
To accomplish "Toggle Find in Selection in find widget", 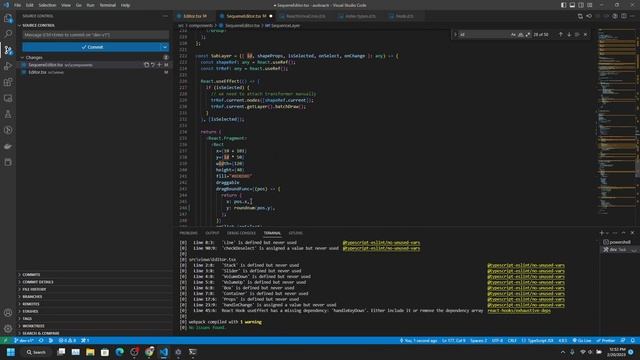I will click(577, 35).
